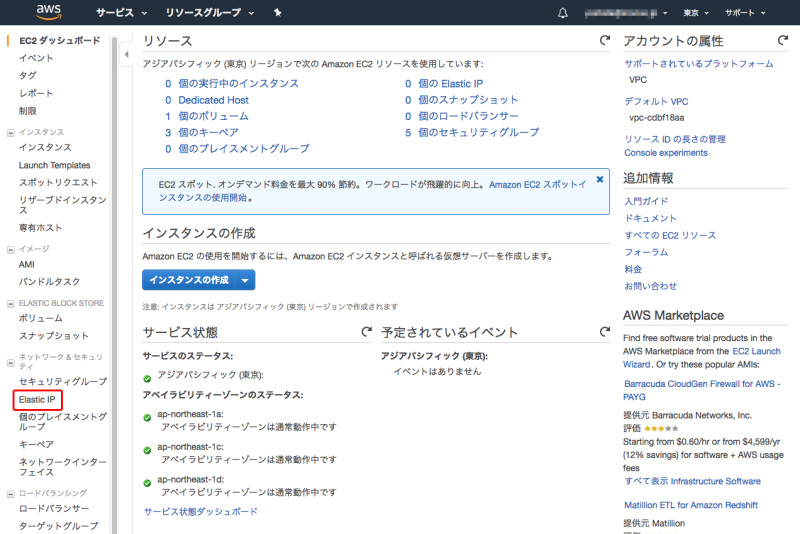Open ターゲットグループ in sidebar

pos(58,526)
